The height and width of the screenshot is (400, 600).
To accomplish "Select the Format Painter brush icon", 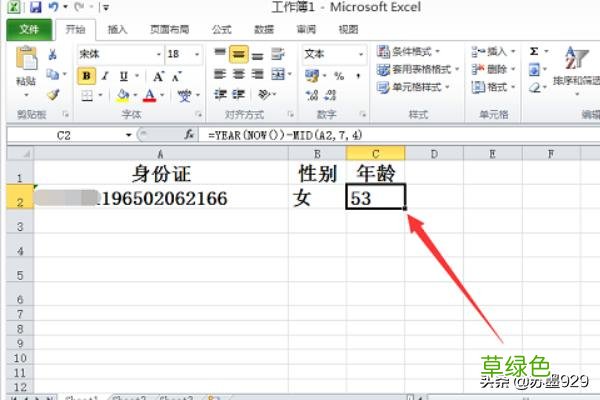I will click(53, 95).
